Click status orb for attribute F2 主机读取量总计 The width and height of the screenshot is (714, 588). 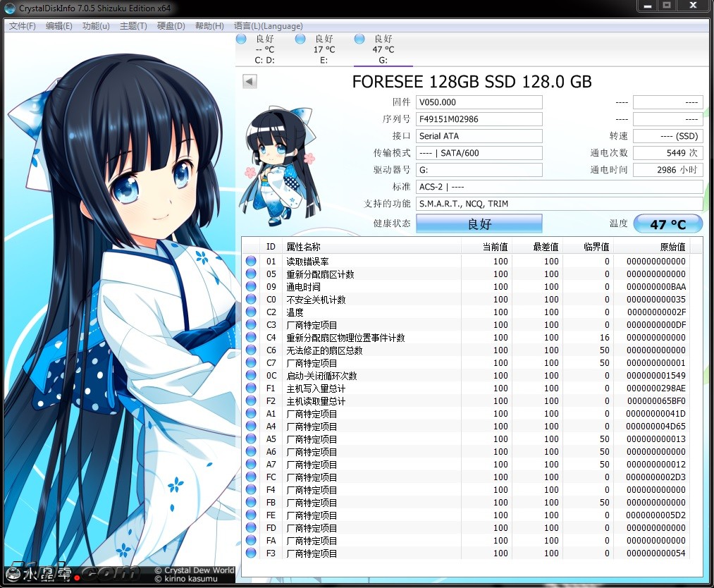251,400
